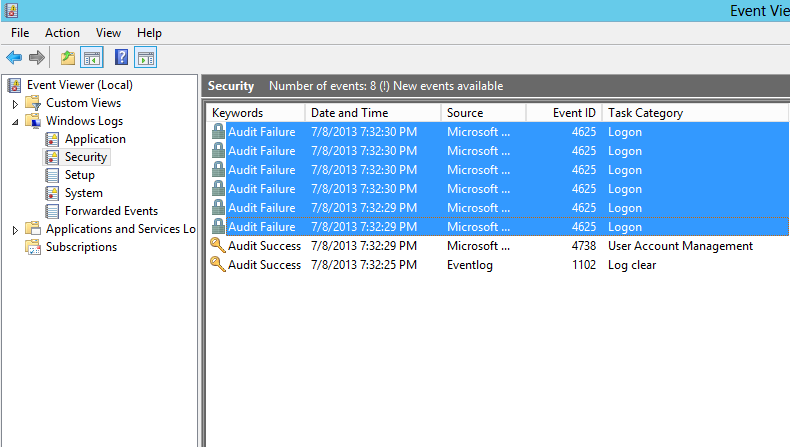Click Eventlog source cell

coord(470,265)
